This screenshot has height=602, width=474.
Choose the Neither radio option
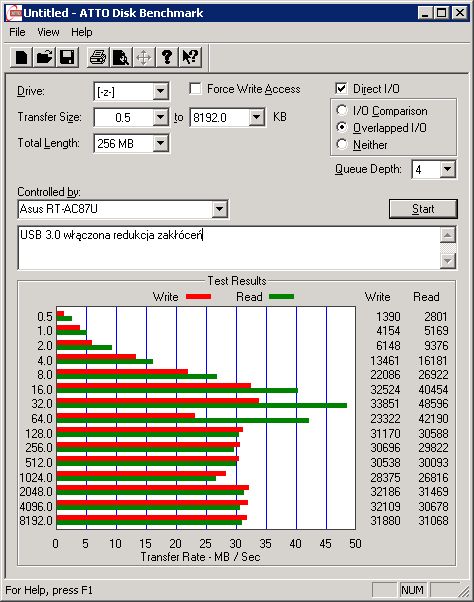(342, 144)
